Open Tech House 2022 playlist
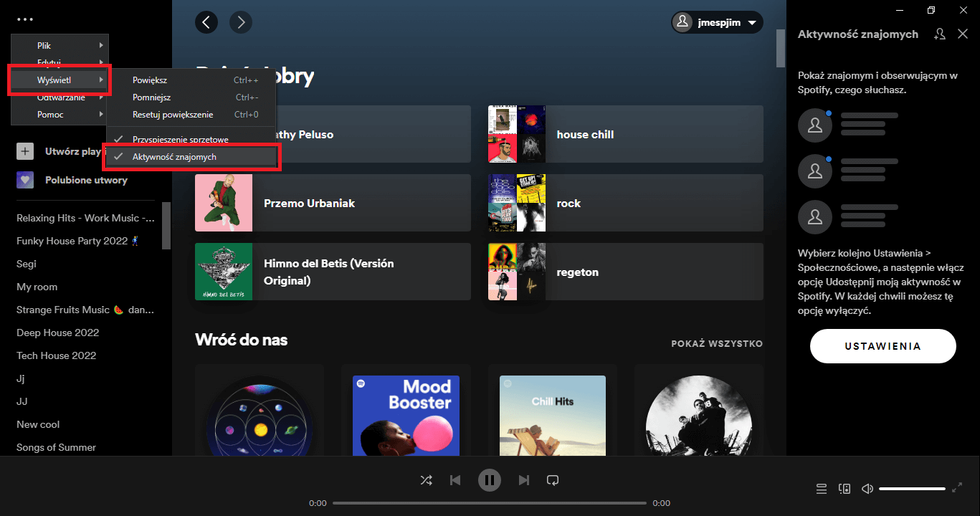The height and width of the screenshot is (516, 980). (x=56, y=355)
